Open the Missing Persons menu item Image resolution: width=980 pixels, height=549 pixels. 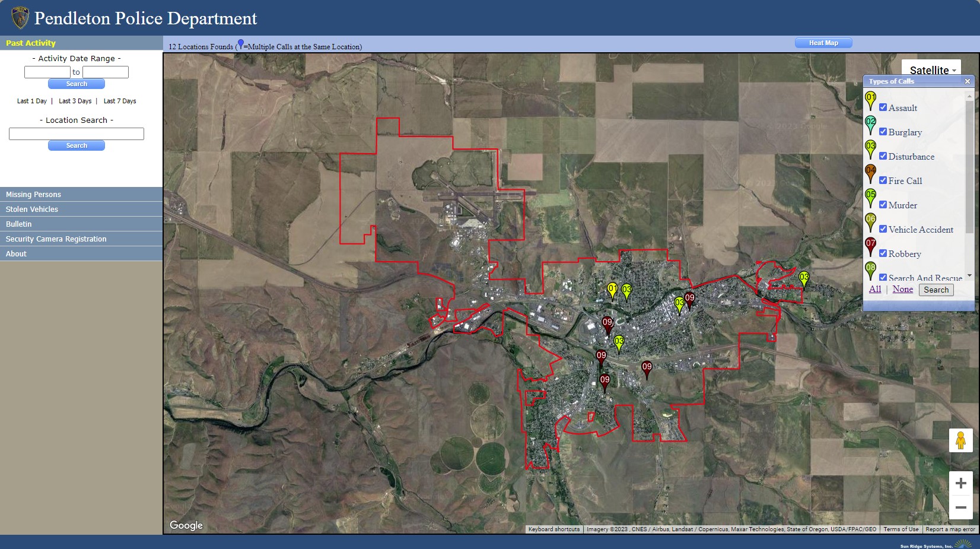[33, 195]
